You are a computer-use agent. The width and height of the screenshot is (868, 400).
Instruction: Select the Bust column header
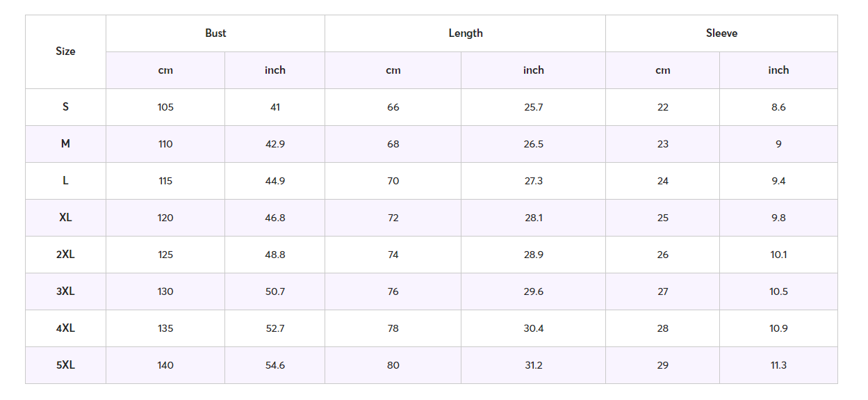tap(215, 33)
